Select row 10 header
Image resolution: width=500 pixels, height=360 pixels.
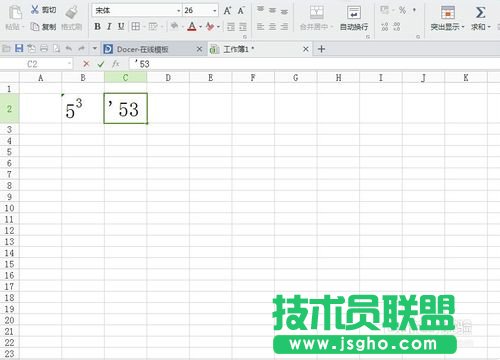(9, 208)
